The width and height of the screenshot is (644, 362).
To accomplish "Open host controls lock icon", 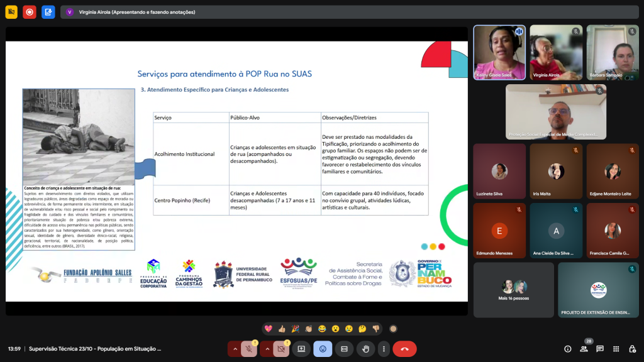I will pyautogui.click(x=631, y=349).
